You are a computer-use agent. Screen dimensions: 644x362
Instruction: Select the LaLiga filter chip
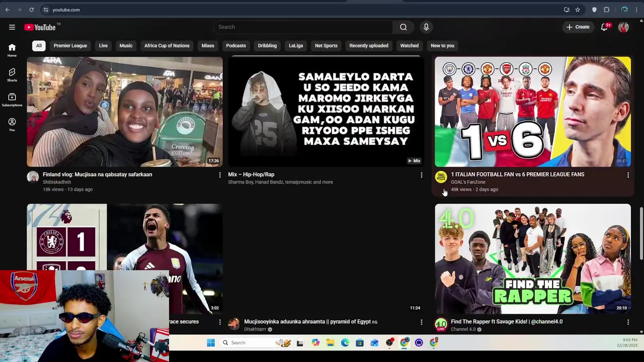pos(296,46)
